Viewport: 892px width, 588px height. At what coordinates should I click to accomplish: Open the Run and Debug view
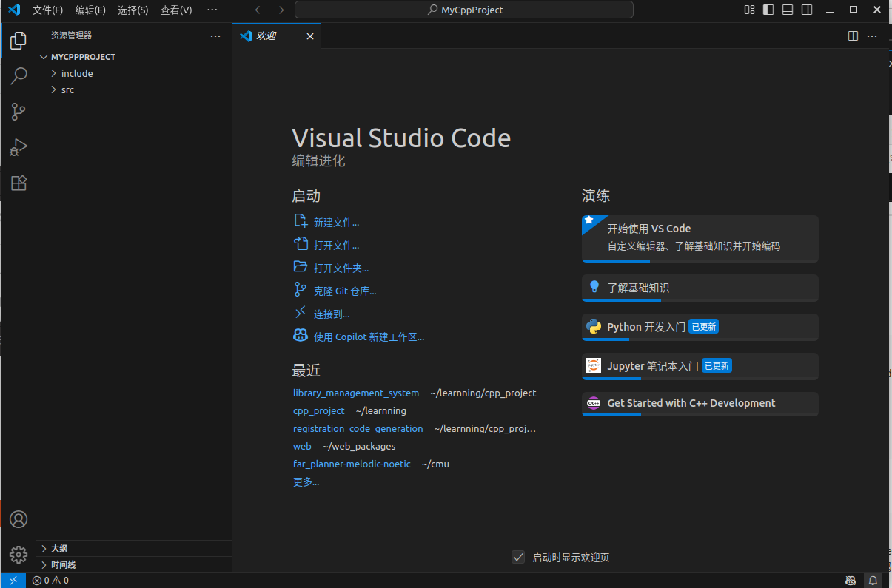click(19, 147)
